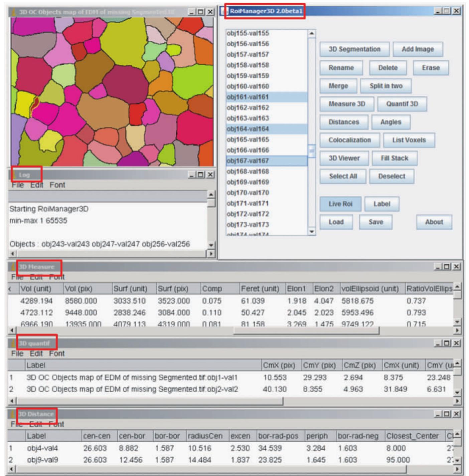Image resolution: width=469 pixels, height=476 pixels.
Task: Click the 3D Segmentation button
Action: 354,49
